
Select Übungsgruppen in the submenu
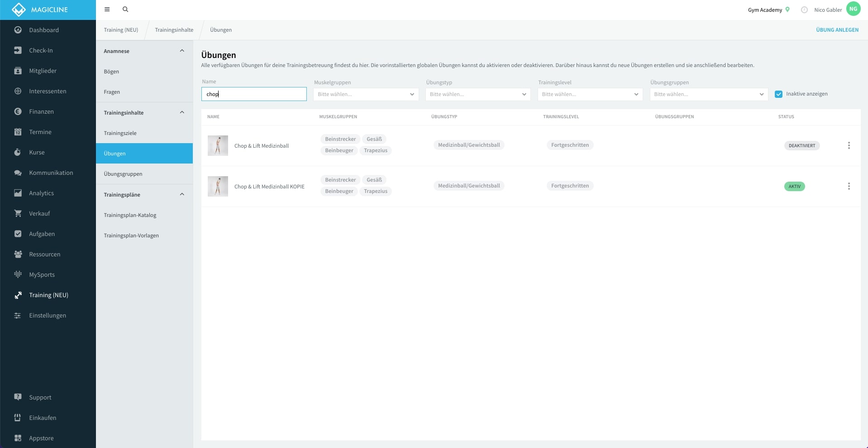tap(123, 174)
